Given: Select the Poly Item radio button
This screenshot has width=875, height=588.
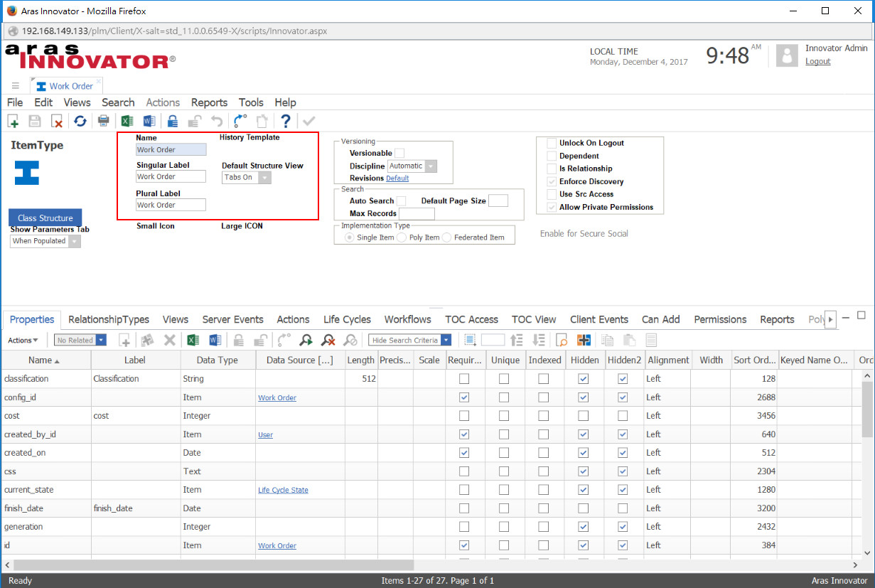Looking at the screenshot, I should pos(402,237).
